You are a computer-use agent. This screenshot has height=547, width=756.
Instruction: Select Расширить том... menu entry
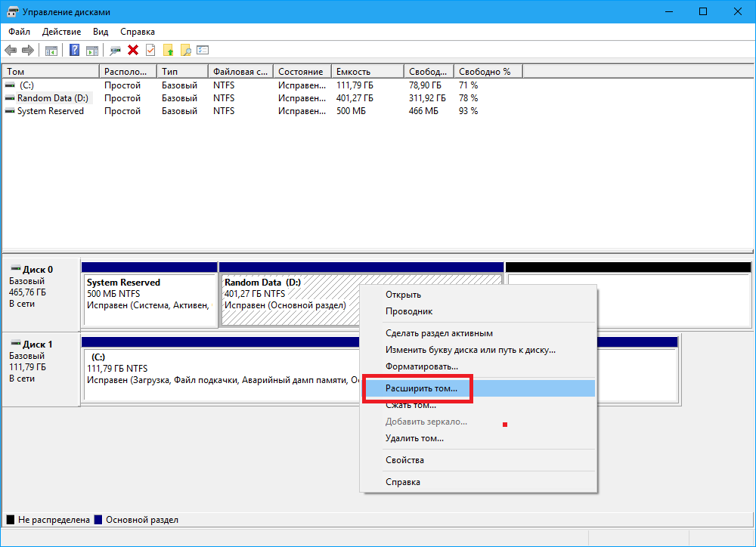(479, 388)
